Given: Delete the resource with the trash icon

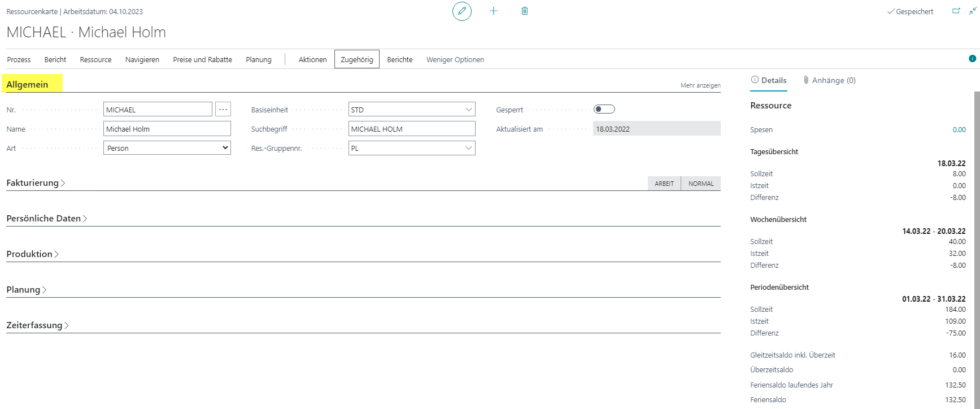Looking at the screenshot, I should coord(525,11).
